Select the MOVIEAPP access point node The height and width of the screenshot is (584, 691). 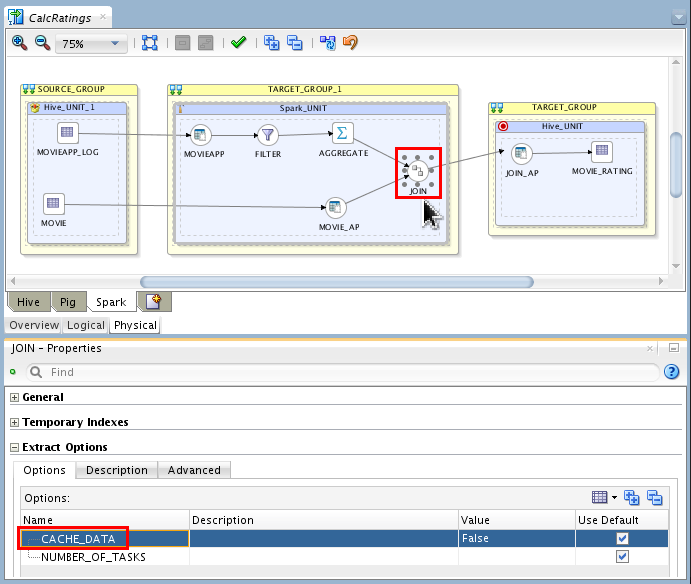tap(201, 135)
